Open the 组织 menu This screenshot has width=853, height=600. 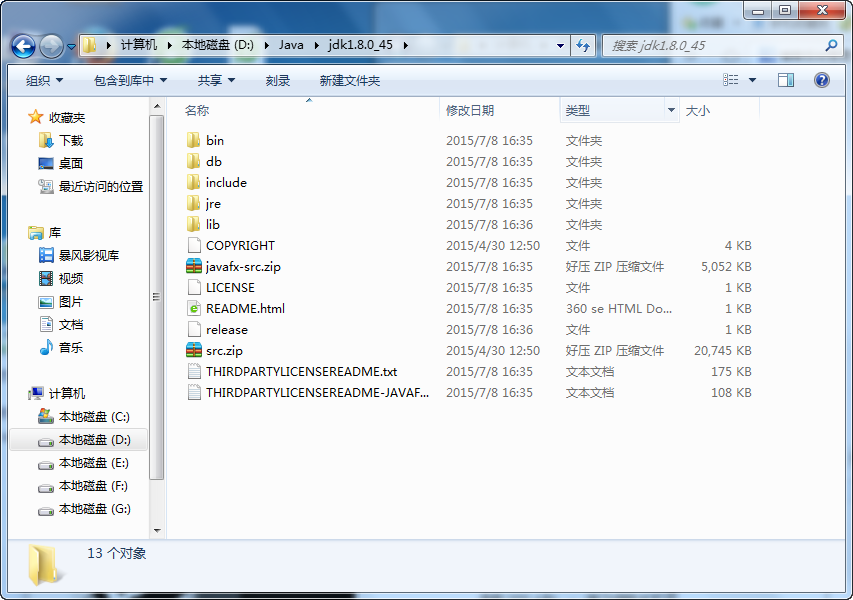[x=44, y=81]
